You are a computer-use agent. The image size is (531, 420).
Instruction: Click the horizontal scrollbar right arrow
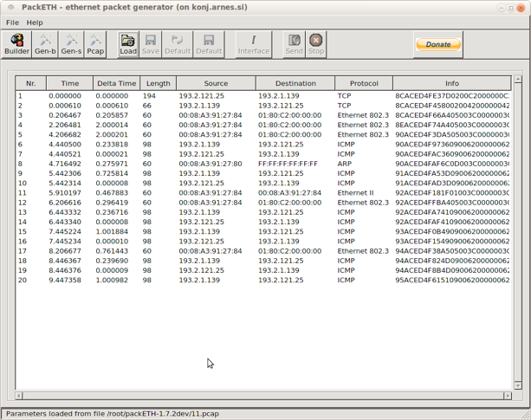point(508,396)
